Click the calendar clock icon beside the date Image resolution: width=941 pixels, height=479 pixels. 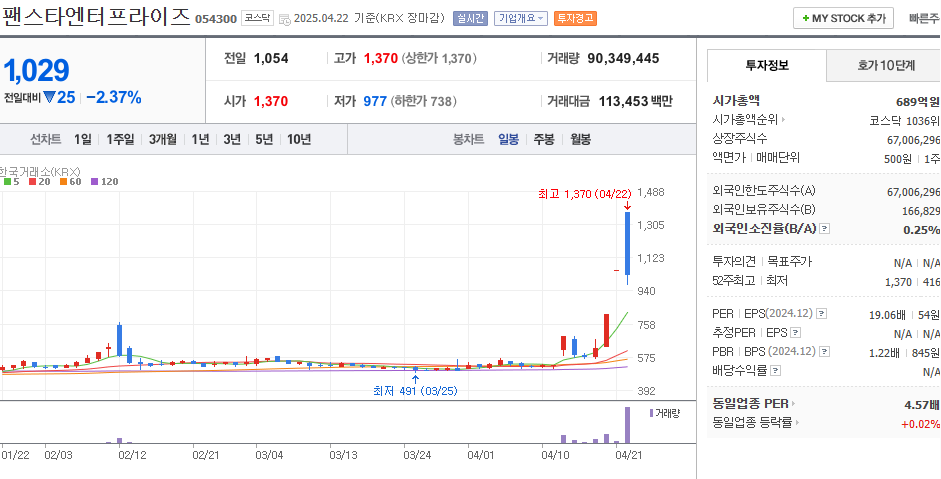[x=285, y=19]
